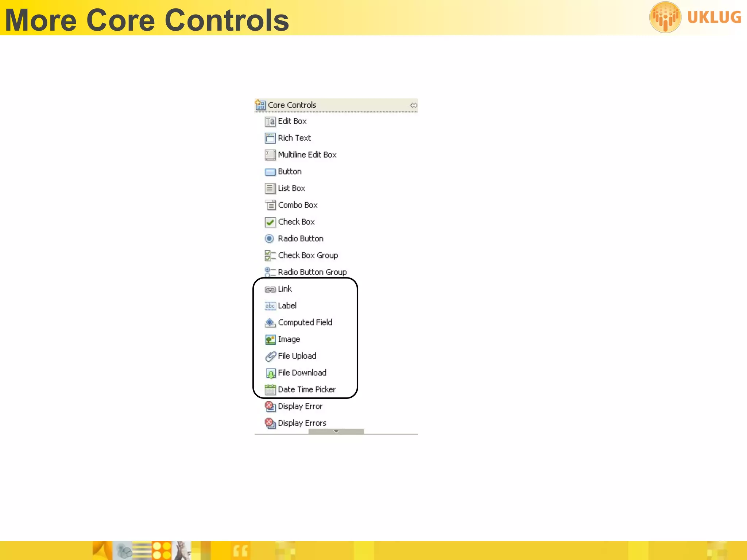Select the Radio Button control icon
The width and height of the screenshot is (747, 560).
pyautogui.click(x=269, y=239)
